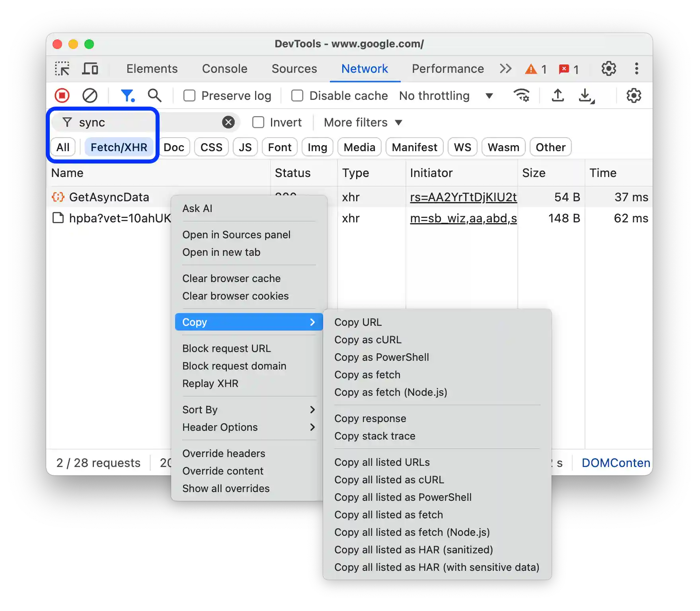
Task: Click the inspect element cursor icon
Action: pyautogui.click(x=62, y=68)
